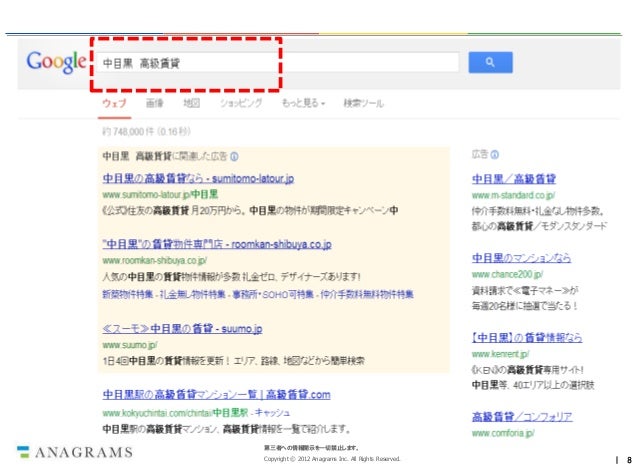This screenshot has width=638, height=467.
Task: Open the roomkan-shibuya.co.jp ad headline
Action: tap(217, 244)
